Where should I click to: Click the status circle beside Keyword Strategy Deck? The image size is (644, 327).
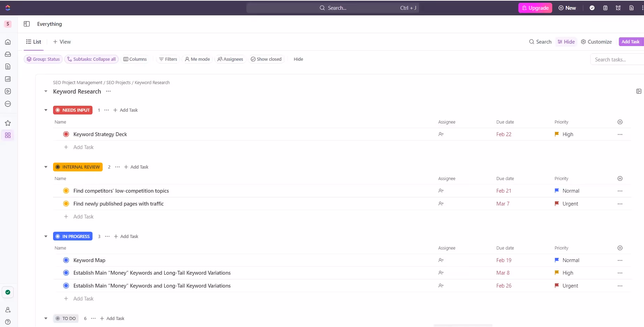(x=66, y=134)
